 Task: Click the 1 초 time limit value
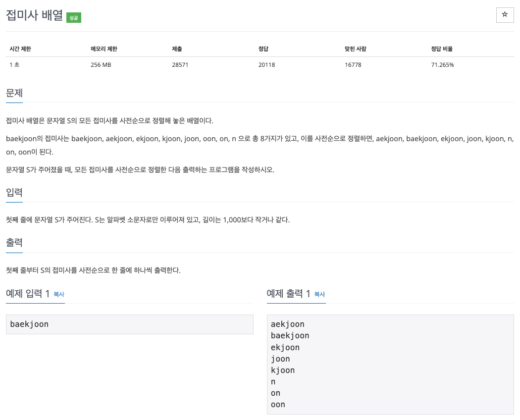point(14,64)
